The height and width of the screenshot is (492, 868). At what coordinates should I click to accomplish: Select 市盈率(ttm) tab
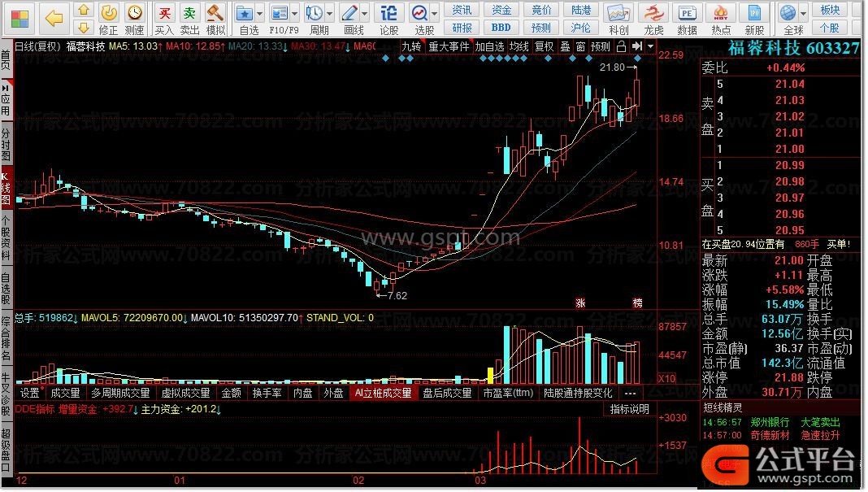click(x=508, y=393)
